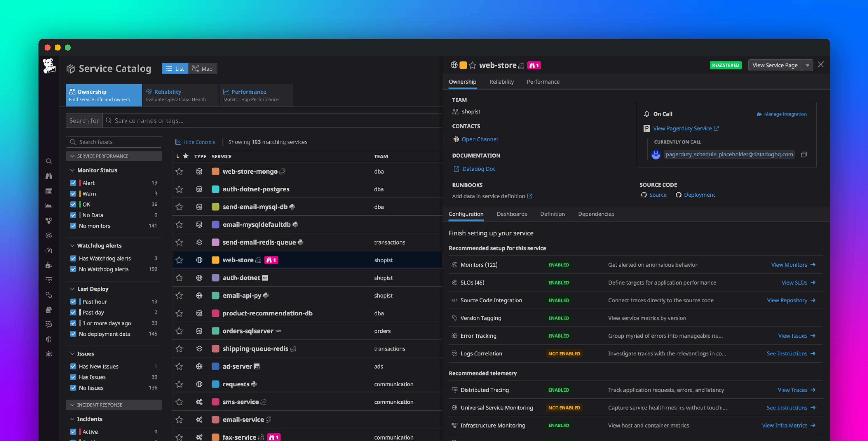The image size is (868, 441).
Task: Click the Notebooks book icon in sidebar
Action: pyautogui.click(x=49, y=310)
